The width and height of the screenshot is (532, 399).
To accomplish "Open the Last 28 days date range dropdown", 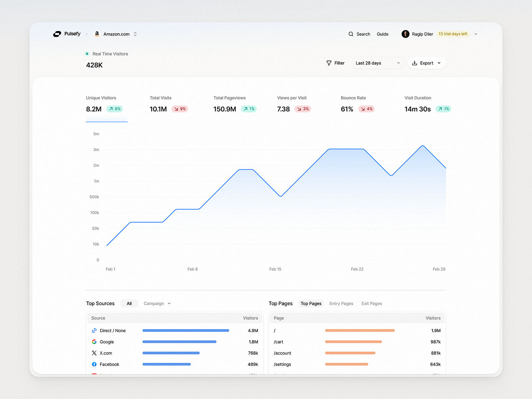I will tap(378, 63).
